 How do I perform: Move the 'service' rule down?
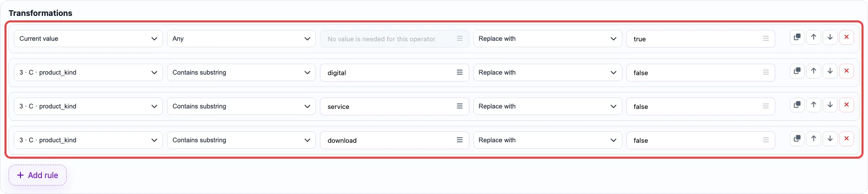830,105
